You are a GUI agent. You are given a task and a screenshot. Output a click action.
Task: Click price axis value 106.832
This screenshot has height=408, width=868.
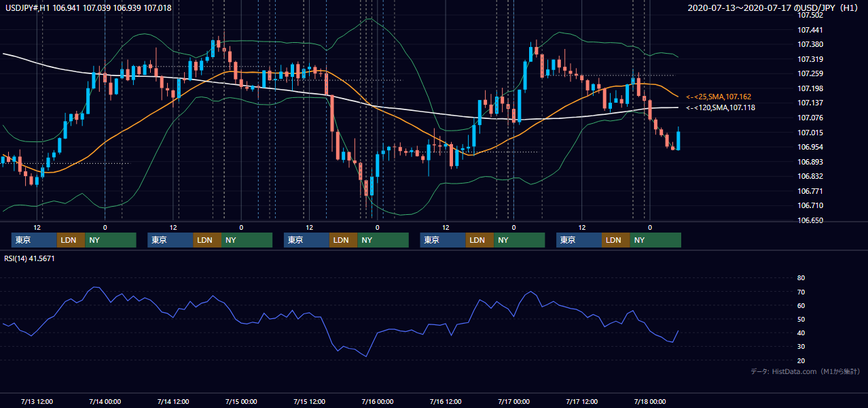point(811,176)
